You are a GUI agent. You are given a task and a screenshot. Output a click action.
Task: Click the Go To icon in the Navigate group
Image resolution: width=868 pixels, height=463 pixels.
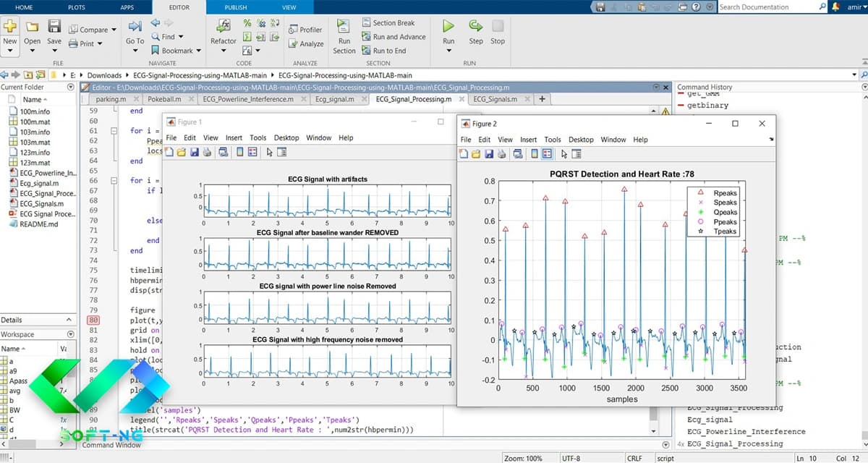(135, 26)
